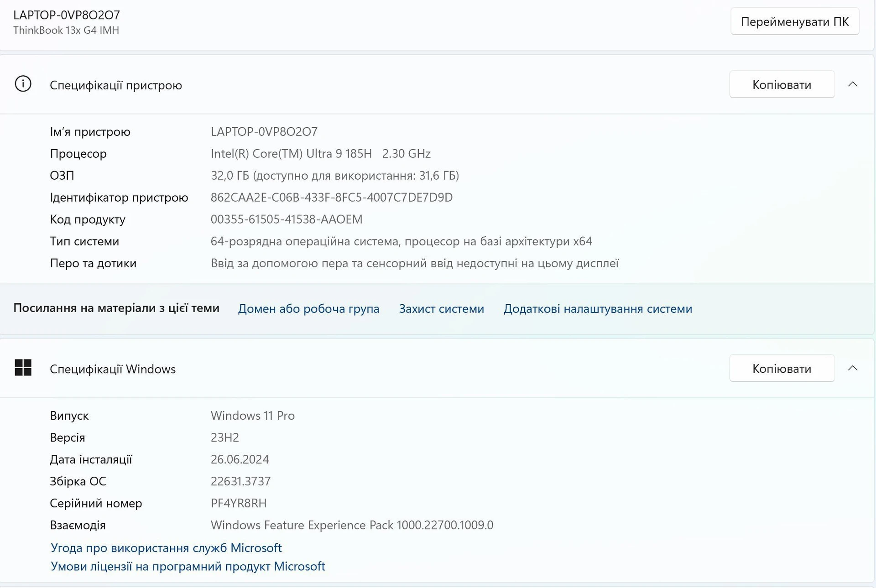876x588 pixels.
Task: Click the Тип системи label
Action: [x=84, y=241]
